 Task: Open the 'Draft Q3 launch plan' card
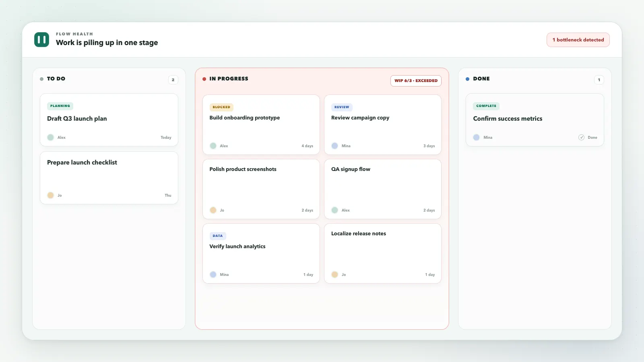[x=109, y=120]
